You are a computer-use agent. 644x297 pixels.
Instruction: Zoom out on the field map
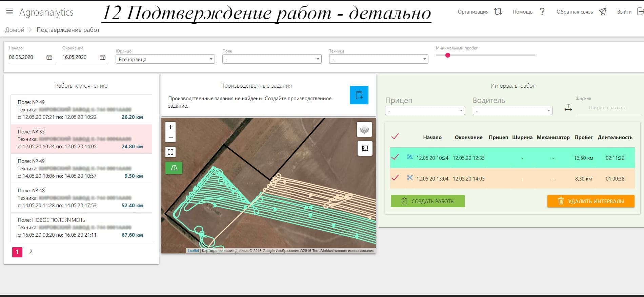[170, 137]
